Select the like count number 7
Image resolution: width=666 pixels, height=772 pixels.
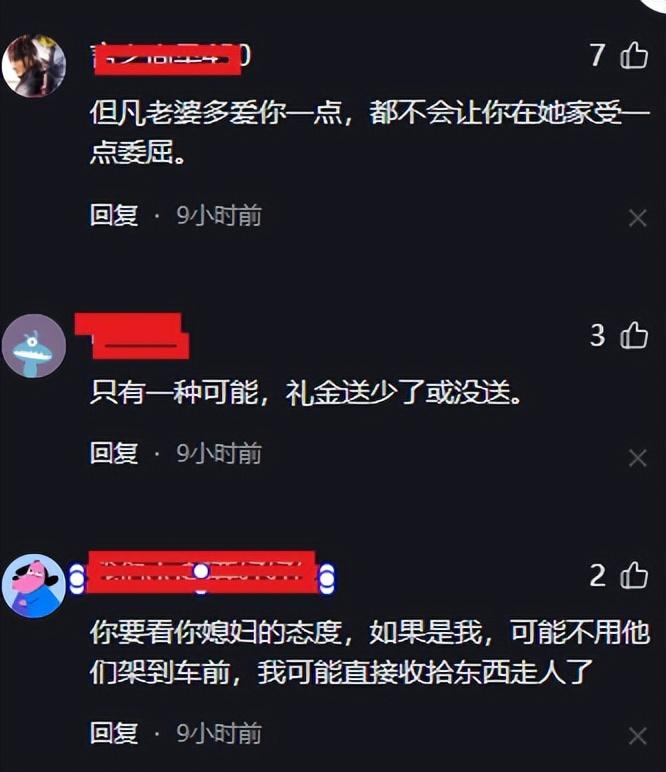click(598, 55)
